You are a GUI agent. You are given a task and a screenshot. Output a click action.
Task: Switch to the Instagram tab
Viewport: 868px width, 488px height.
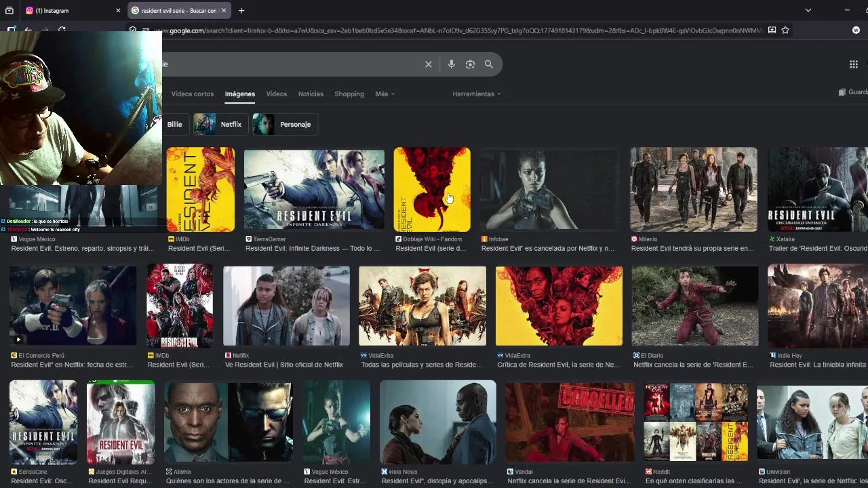point(73,10)
